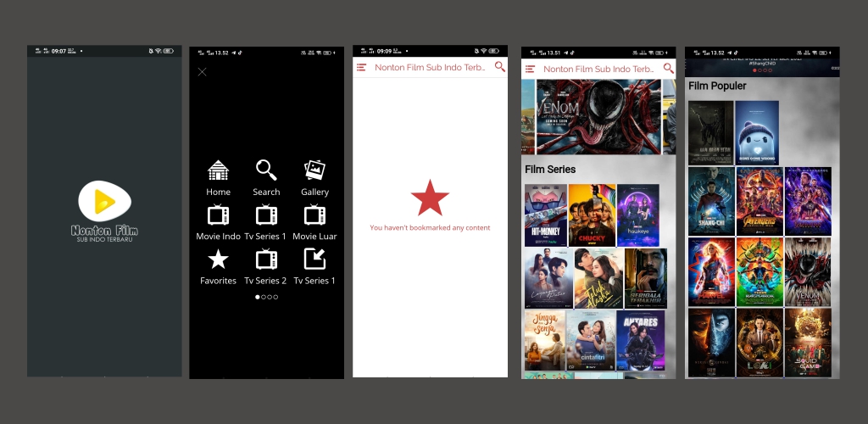Open the Ron's Gone Wrong robot poster
868x424 pixels.
pos(757,133)
